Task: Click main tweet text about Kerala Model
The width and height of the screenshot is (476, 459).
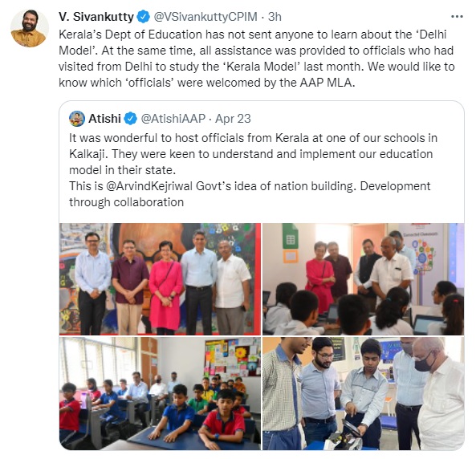Action: pos(257,59)
